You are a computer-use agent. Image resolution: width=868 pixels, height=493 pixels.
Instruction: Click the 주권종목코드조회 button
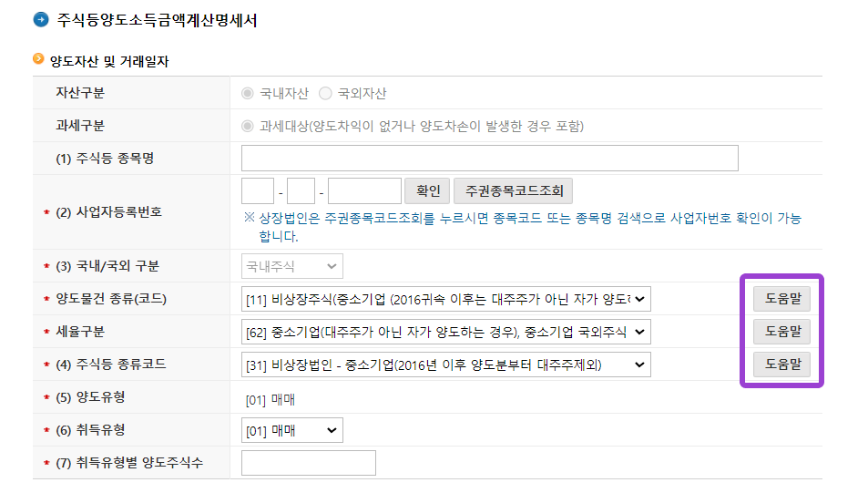pyautogui.click(x=513, y=191)
